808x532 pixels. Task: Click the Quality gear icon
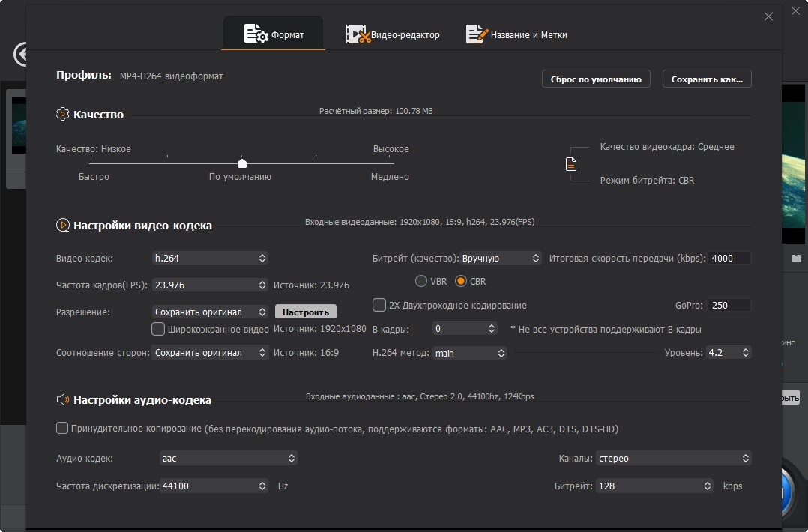tap(62, 114)
